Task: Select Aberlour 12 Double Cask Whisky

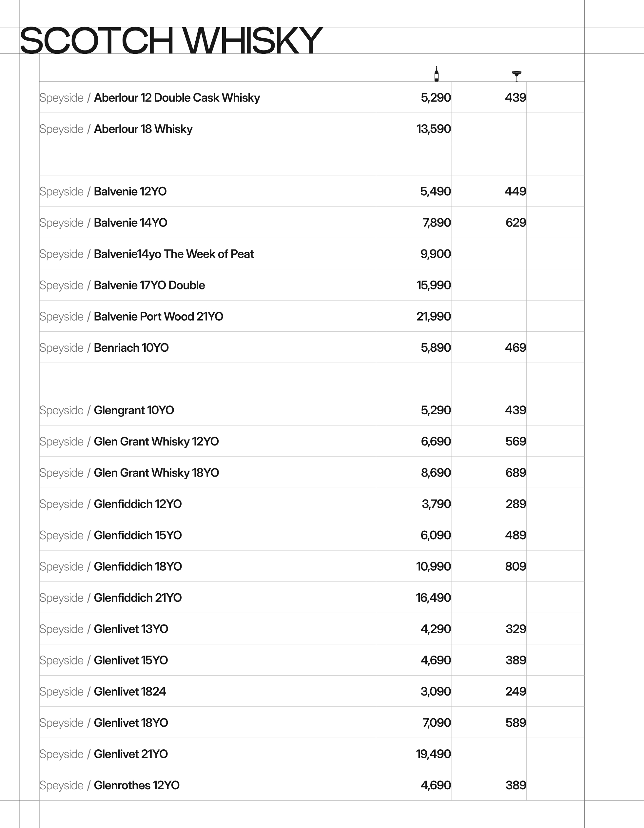Action: point(177,98)
